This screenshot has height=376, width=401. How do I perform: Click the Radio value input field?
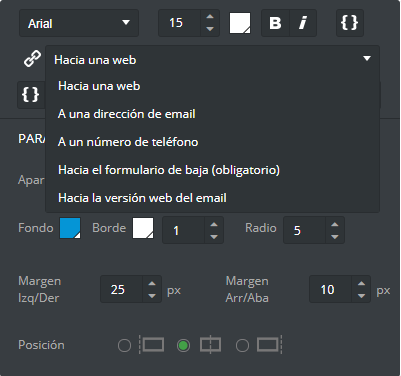coord(304,230)
